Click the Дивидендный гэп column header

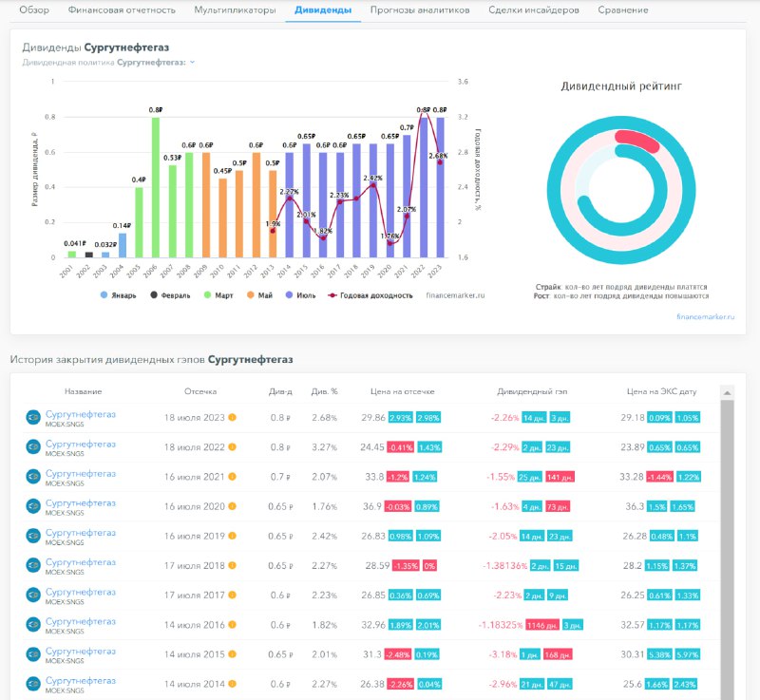pyautogui.click(x=532, y=391)
